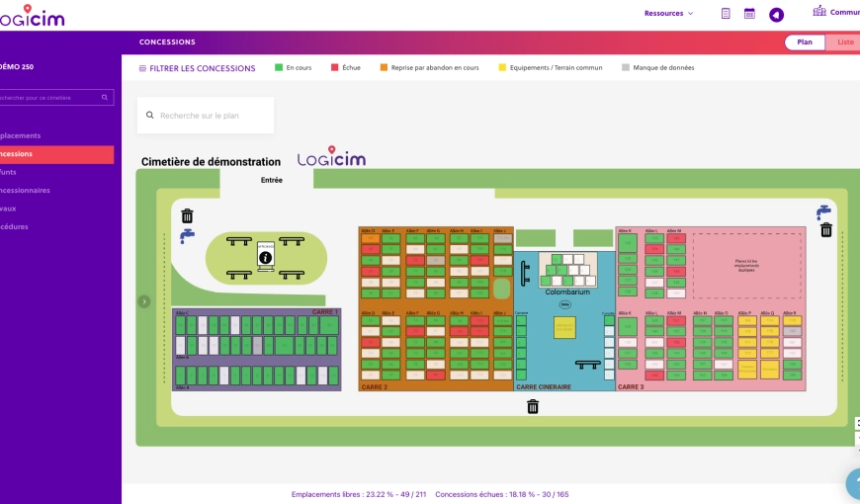Click the bench icon in Carré Cinéraire

587,364
